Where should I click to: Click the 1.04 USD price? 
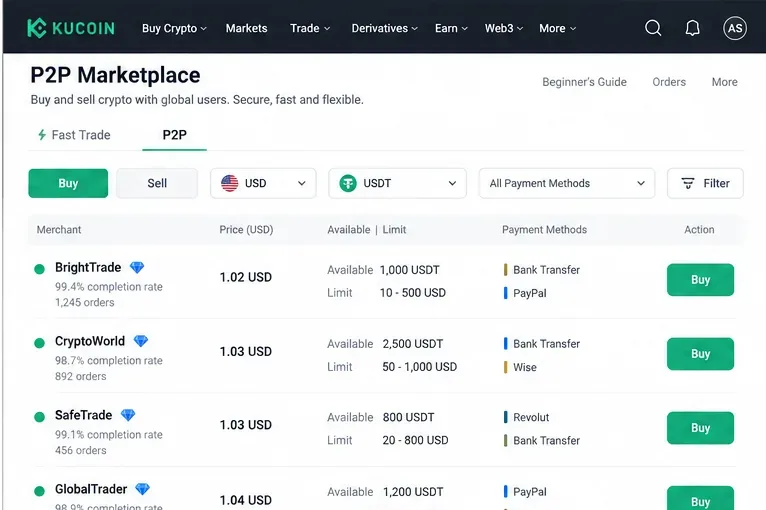tap(246, 500)
